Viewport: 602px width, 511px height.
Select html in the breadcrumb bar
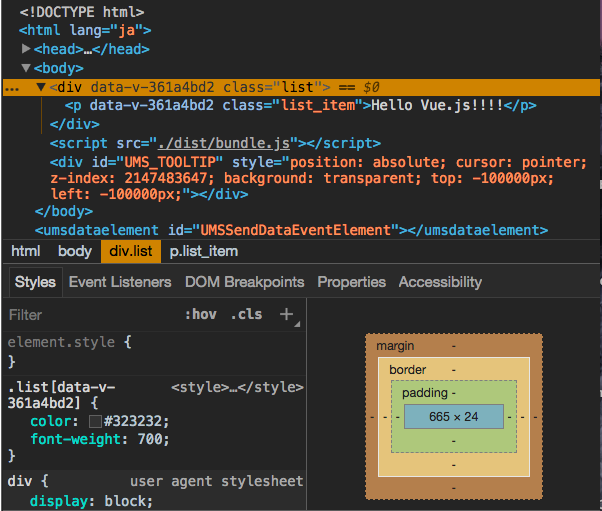point(25,251)
